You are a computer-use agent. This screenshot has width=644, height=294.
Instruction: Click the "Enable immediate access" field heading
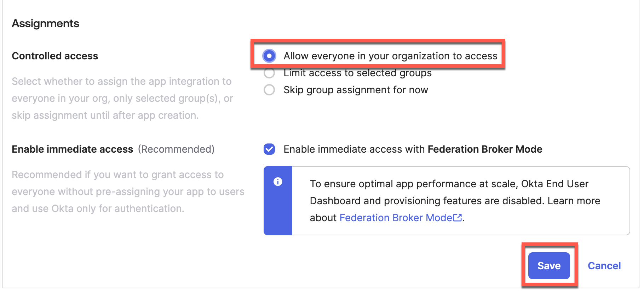click(x=73, y=149)
